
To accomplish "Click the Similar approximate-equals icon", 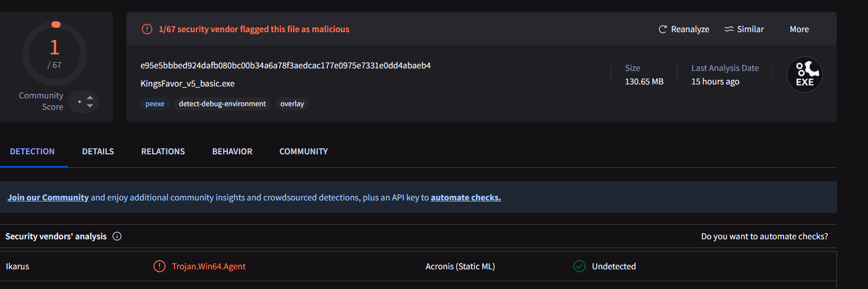I will pyautogui.click(x=729, y=30).
